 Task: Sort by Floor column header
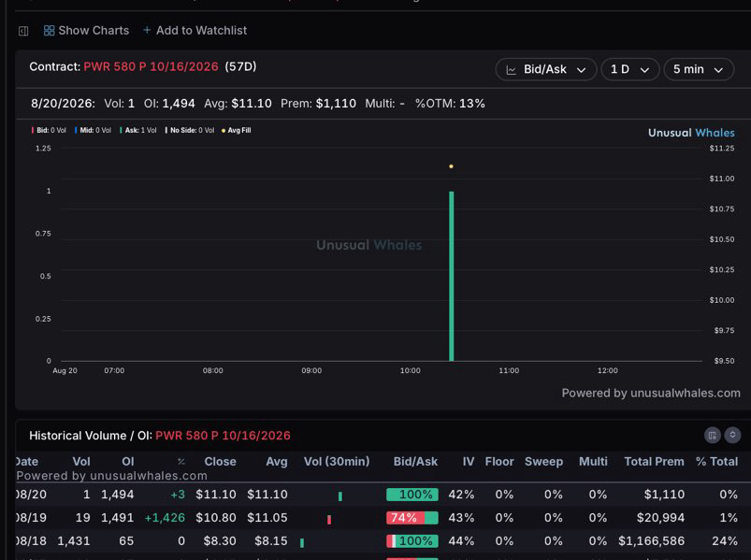tap(499, 462)
